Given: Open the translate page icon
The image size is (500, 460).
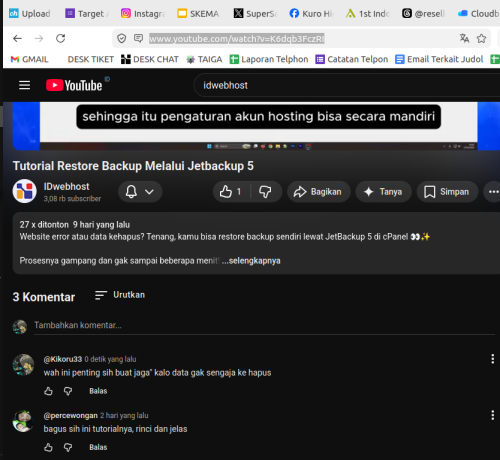Looking at the screenshot, I should coord(464,38).
